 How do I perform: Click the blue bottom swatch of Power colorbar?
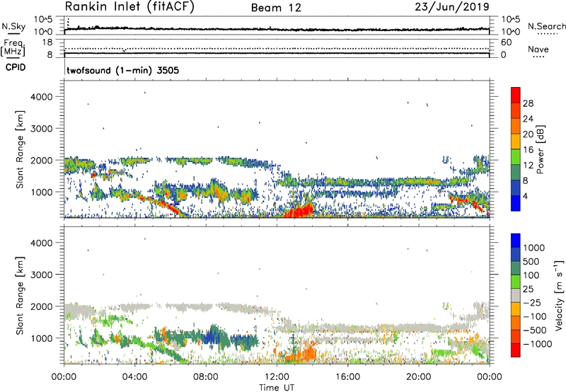click(x=516, y=203)
